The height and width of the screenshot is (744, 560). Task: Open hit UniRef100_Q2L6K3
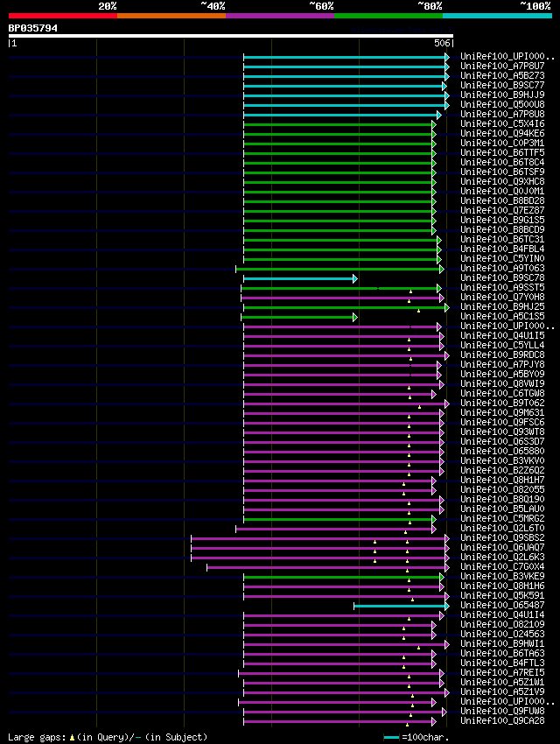(502, 557)
